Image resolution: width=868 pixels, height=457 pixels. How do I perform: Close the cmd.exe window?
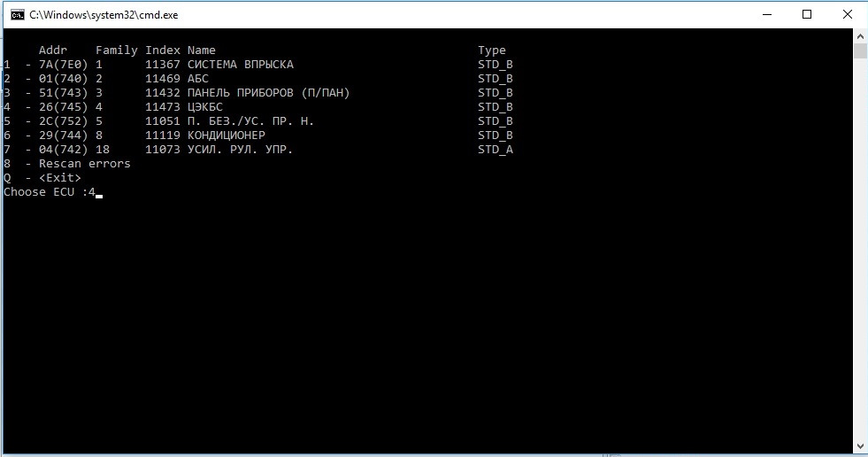click(x=848, y=15)
